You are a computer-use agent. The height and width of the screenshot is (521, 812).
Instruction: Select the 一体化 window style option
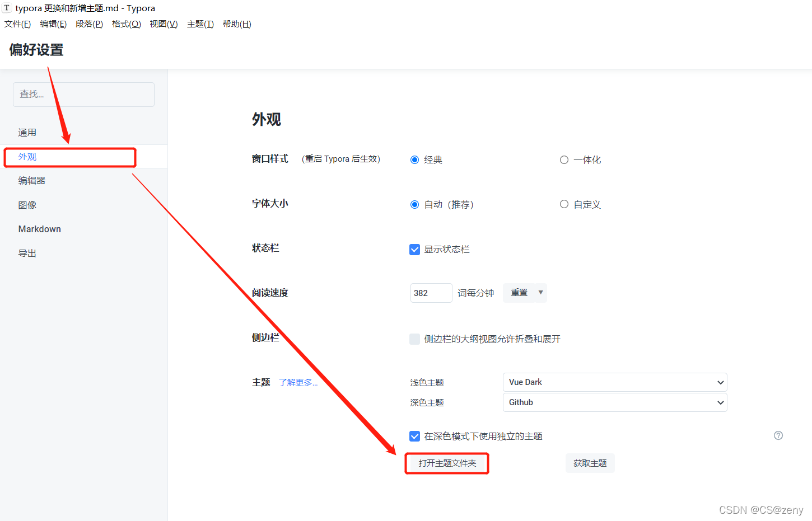tap(564, 159)
